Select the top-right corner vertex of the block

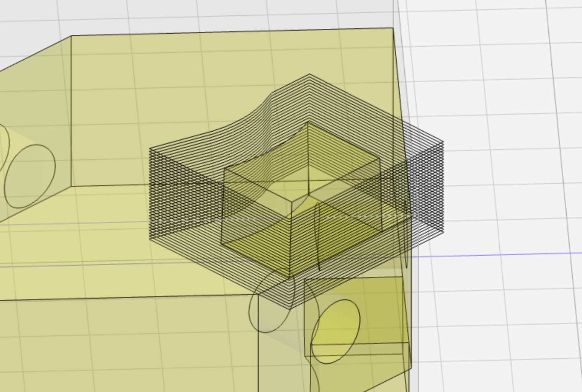392,28
